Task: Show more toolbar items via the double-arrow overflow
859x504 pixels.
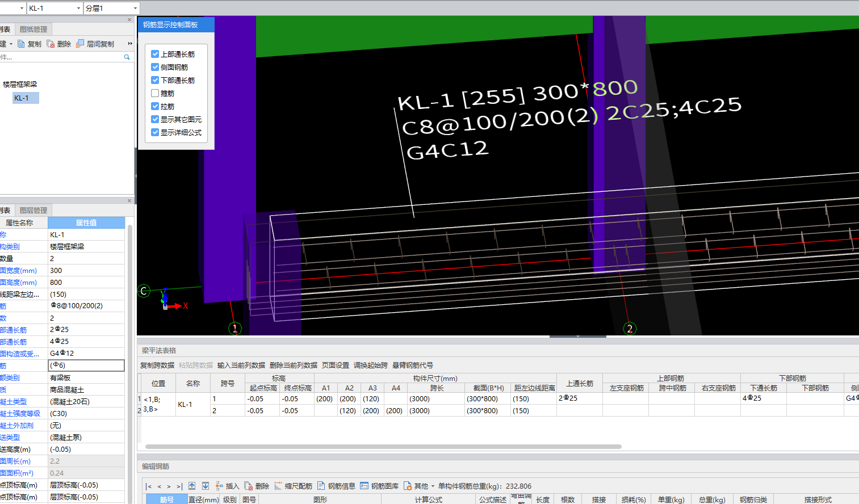Action: [x=130, y=44]
